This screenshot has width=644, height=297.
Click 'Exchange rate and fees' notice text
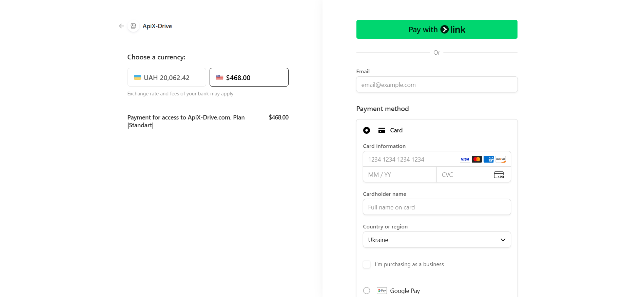click(180, 94)
